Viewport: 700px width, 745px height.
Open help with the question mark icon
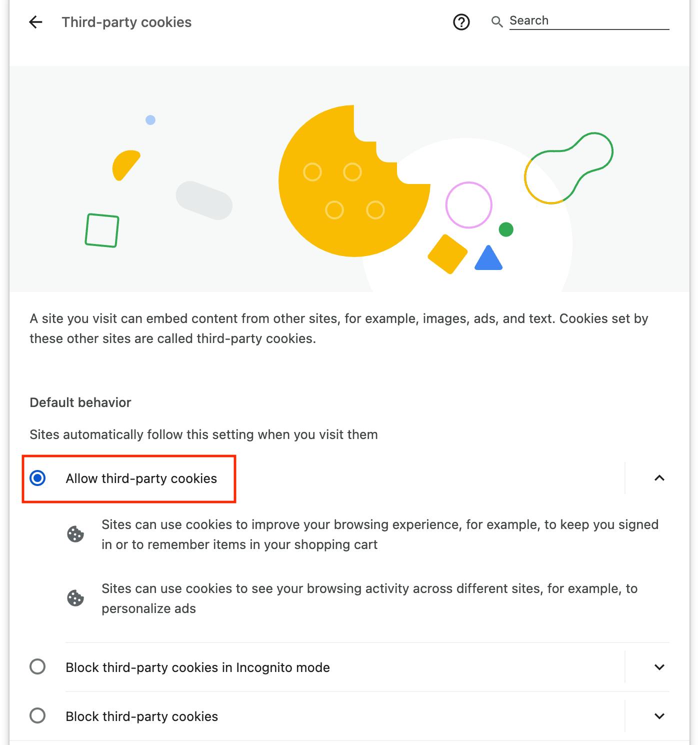click(461, 22)
